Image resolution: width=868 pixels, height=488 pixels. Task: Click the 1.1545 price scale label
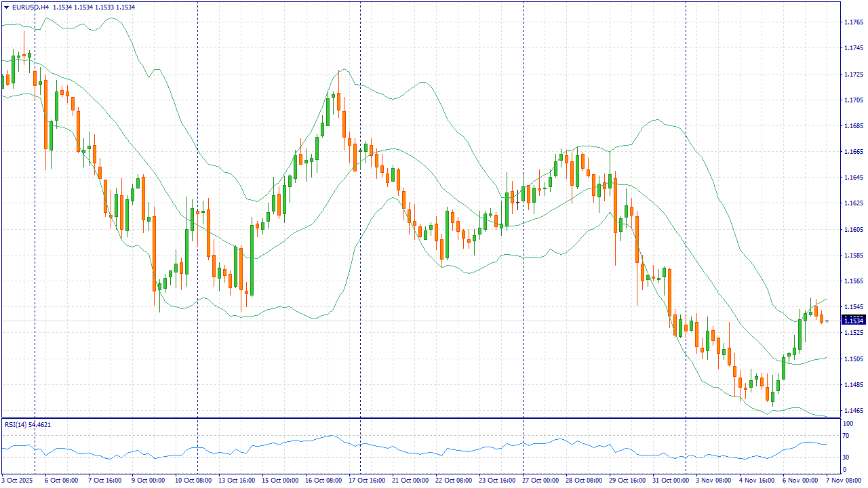(854, 307)
